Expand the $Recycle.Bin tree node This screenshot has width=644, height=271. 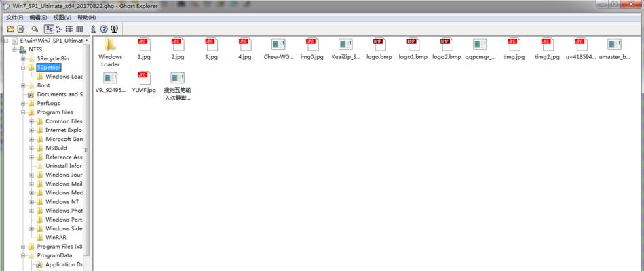click(x=23, y=59)
